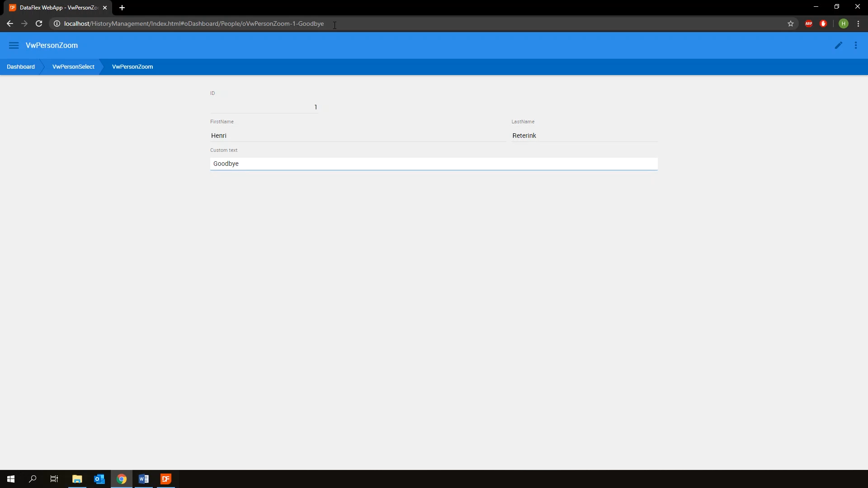Image resolution: width=868 pixels, height=488 pixels.
Task: Open the hamburger navigation menu
Action: pyautogui.click(x=14, y=45)
